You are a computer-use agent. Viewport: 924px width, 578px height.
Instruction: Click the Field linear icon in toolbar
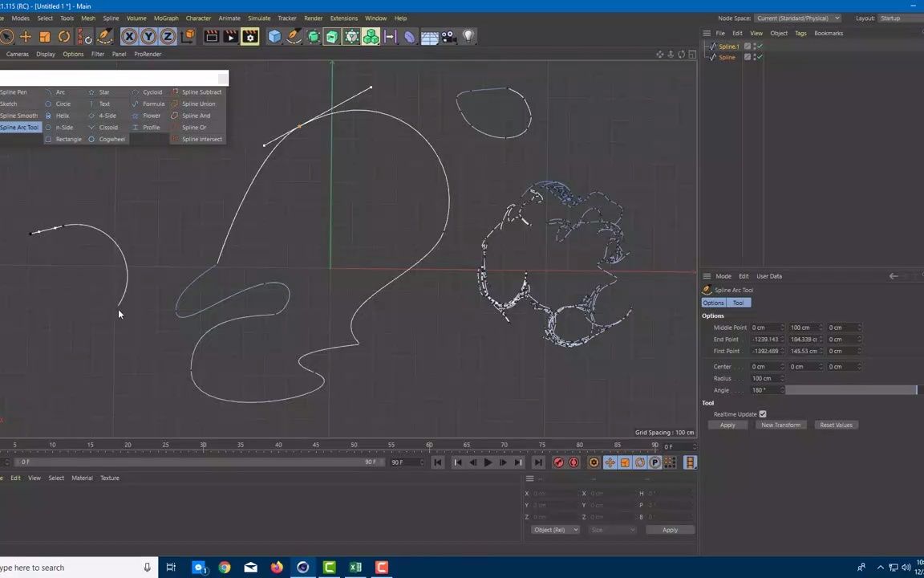390,37
